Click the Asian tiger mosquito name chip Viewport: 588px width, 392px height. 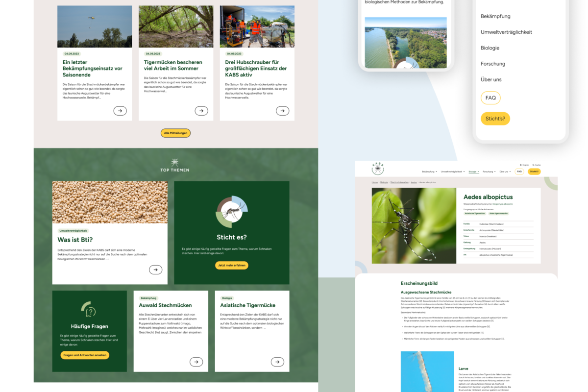499,214
